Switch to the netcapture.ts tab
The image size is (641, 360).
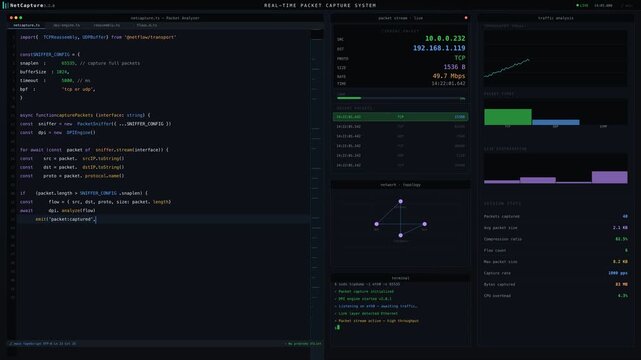pos(27,25)
